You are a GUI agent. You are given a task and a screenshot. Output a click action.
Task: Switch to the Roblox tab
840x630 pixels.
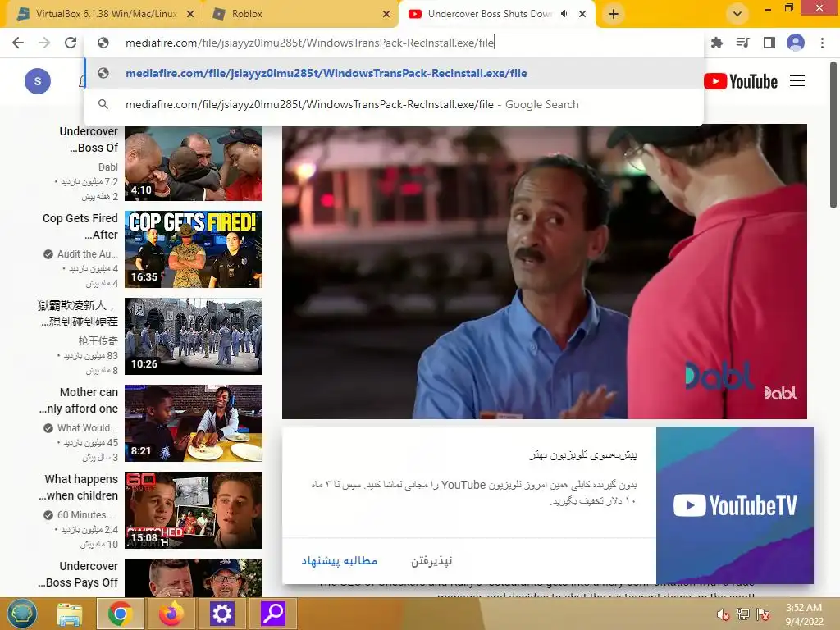pyautogui.click(x=300, y=14)
